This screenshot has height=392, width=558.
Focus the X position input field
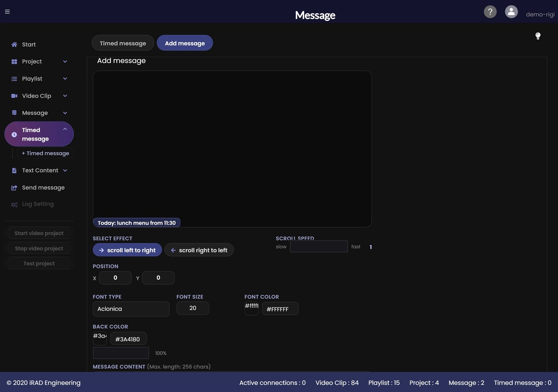[115, 278]
